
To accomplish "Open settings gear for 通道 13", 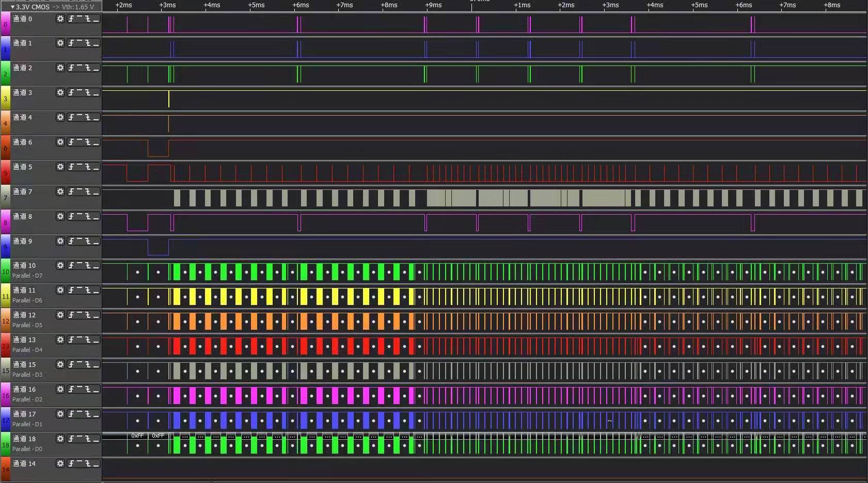I will point(60,340).
